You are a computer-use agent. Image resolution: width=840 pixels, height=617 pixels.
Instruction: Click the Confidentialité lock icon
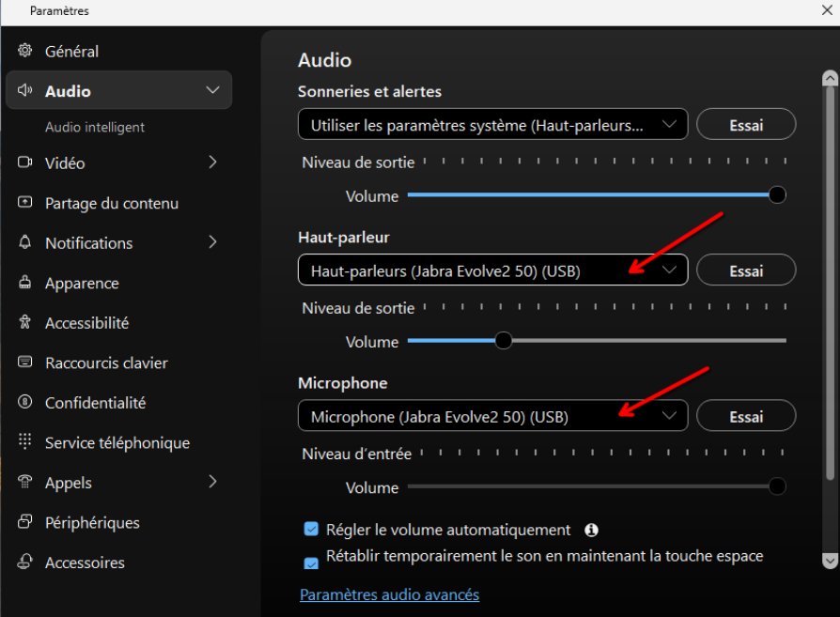(x=24, y=401)
